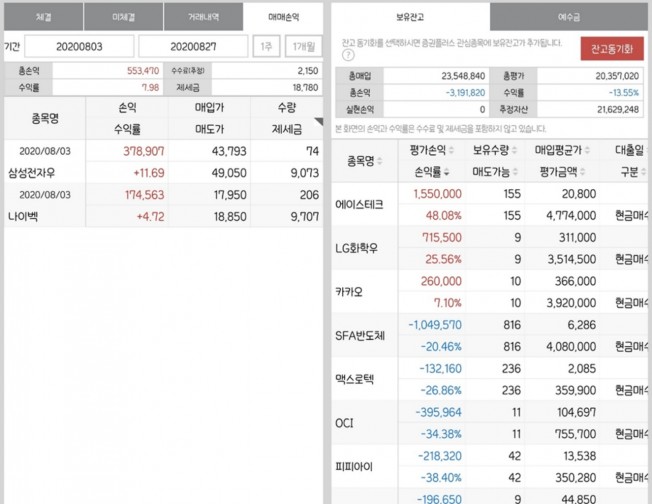
Task: Switch to the 거래내역 tab
Action: 203,17
